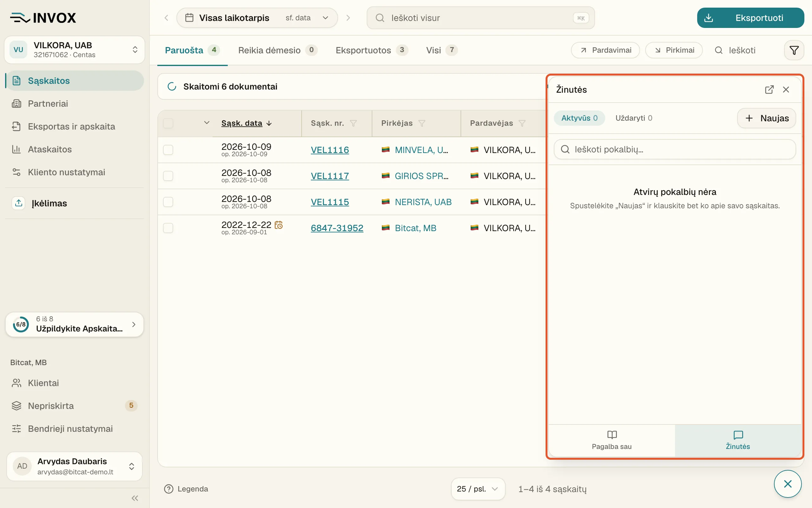
Task: Go to the next time period
Action: 348,18
